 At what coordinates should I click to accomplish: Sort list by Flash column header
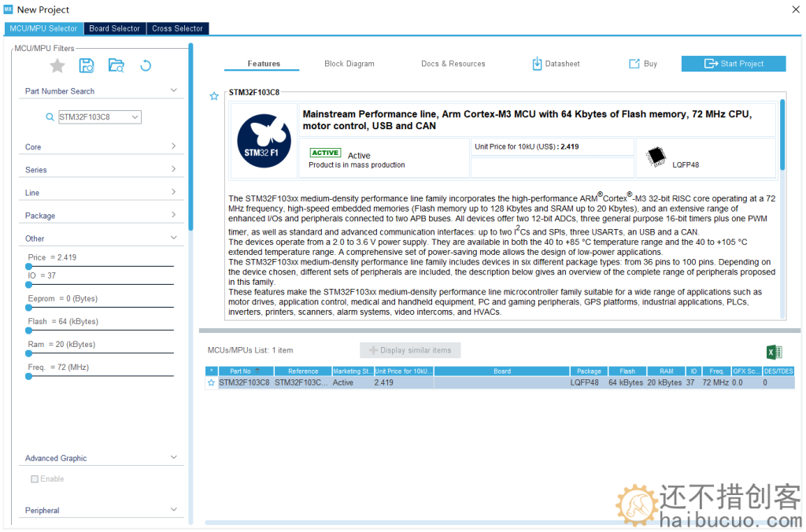[x=627, y=371]
